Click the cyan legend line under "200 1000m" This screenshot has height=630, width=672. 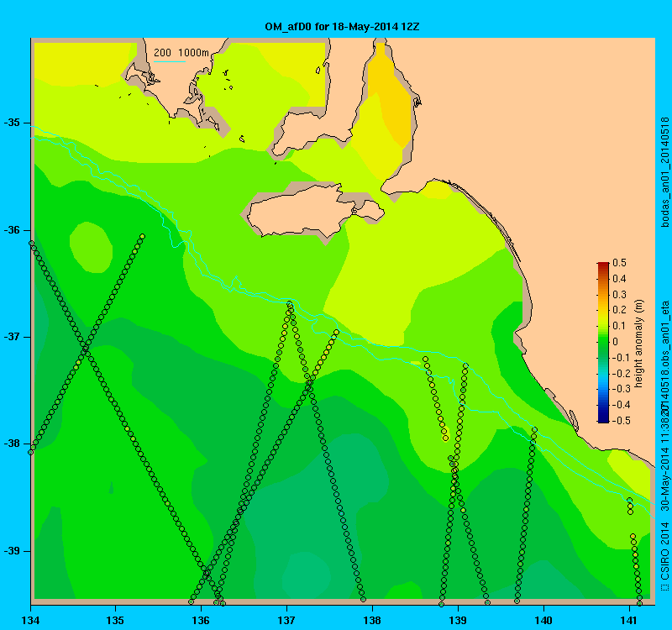170,61
